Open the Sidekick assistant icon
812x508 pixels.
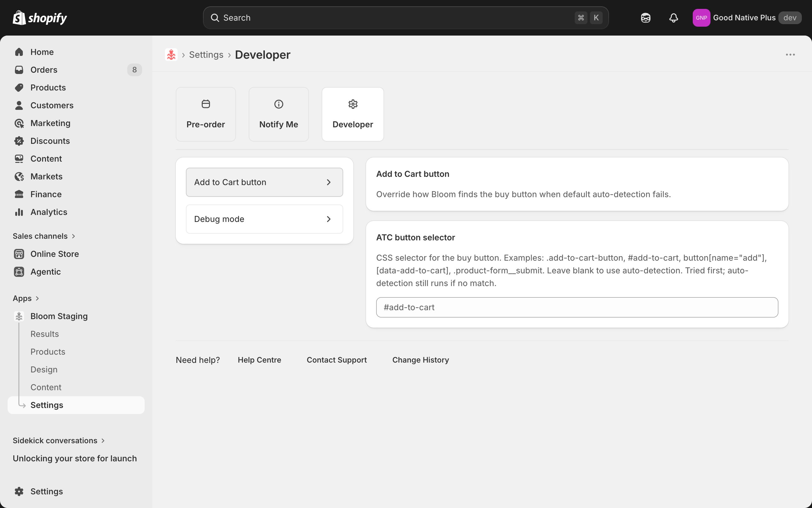point(645,18)
